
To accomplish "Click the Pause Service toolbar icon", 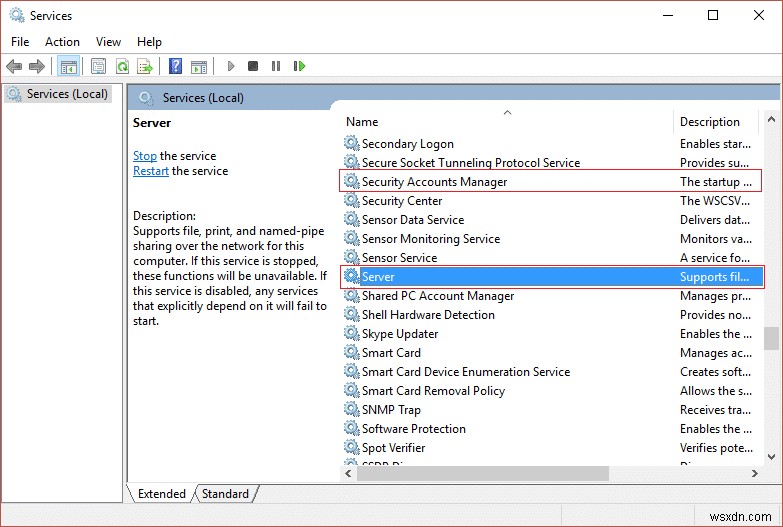I will tap(276, 66).
